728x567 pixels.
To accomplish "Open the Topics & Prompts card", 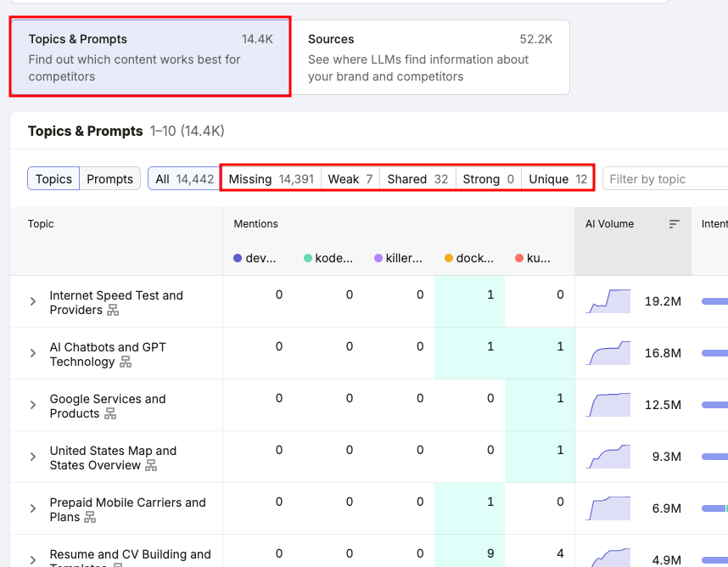I will click(x=150, y=57).
